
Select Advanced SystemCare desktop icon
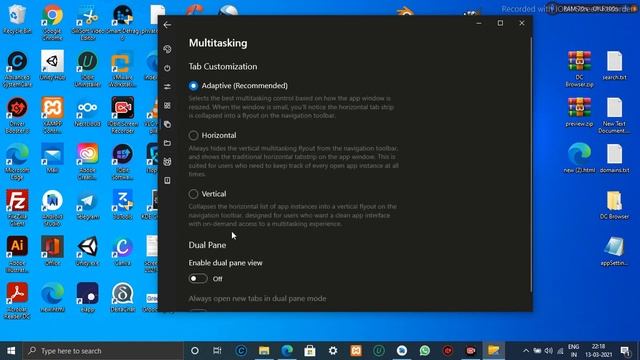[x=17, y=69]
